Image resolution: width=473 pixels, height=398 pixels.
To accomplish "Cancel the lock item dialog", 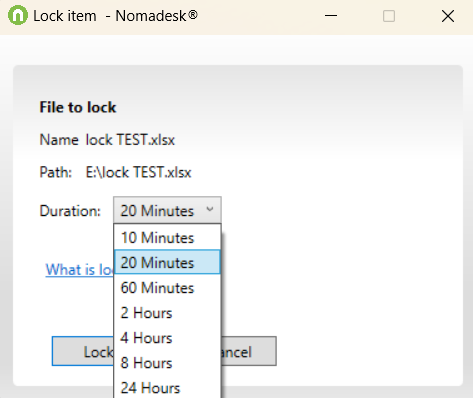I will pyautogui.click(x=249, y=351).
